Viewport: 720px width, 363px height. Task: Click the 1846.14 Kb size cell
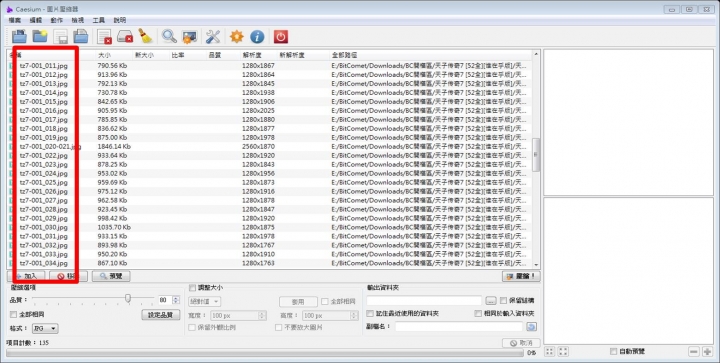pos(114,146)
